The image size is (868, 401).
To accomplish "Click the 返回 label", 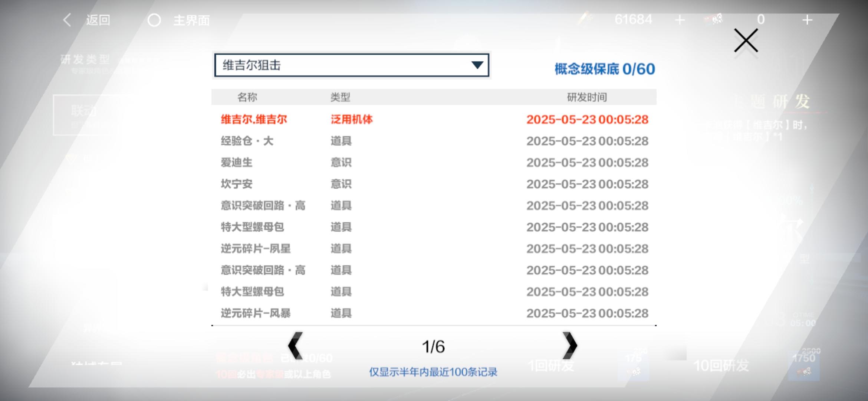I will pyautogui.click(x=98, y=20).
